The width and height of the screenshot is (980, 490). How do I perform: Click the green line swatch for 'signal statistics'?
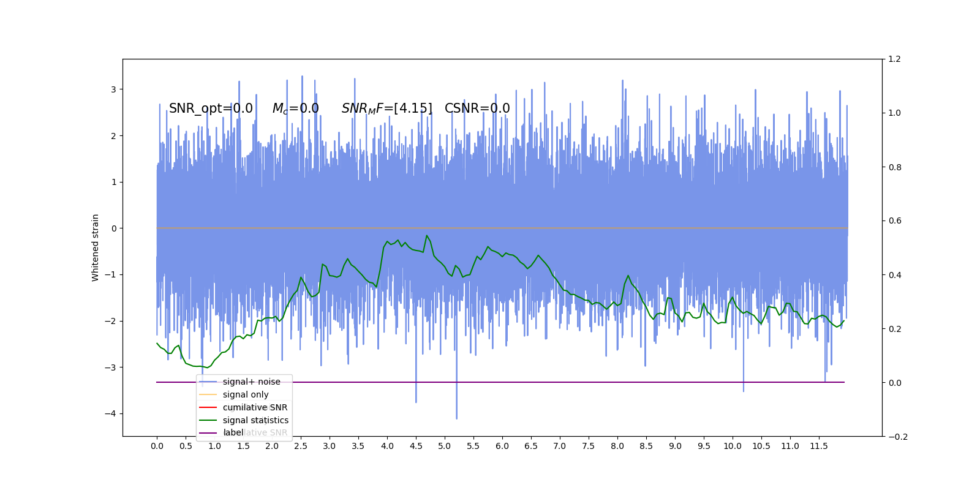pyautogui.click(x=208, y=420)
